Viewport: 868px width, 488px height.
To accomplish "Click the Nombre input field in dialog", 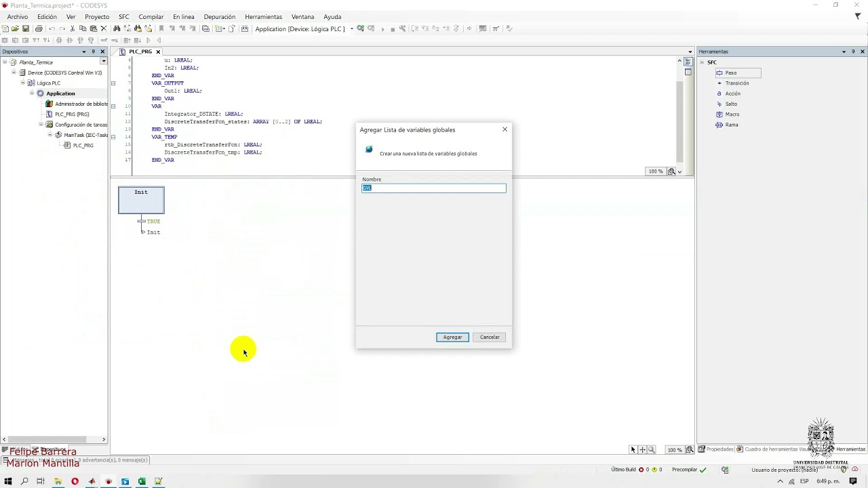I will click(434, 188).
